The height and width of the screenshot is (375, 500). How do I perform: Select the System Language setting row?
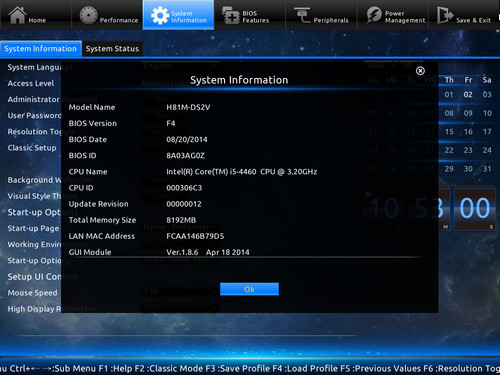click(x=40, y=67)
